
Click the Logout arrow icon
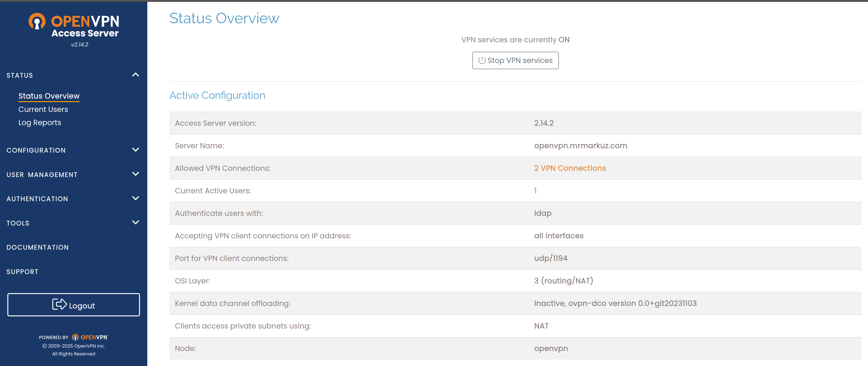point(60,304)
